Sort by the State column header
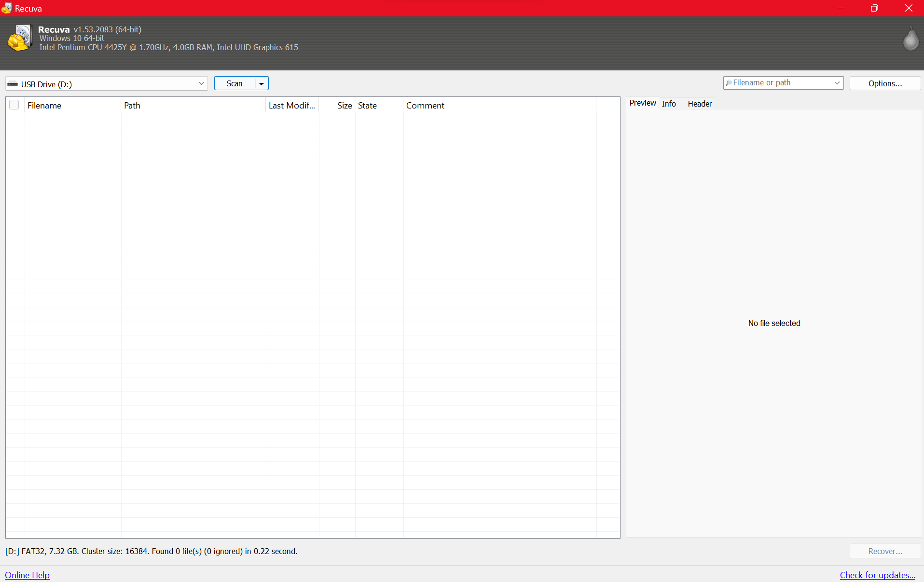The height and width of the screenshot is (582, 924). [379, 105]
